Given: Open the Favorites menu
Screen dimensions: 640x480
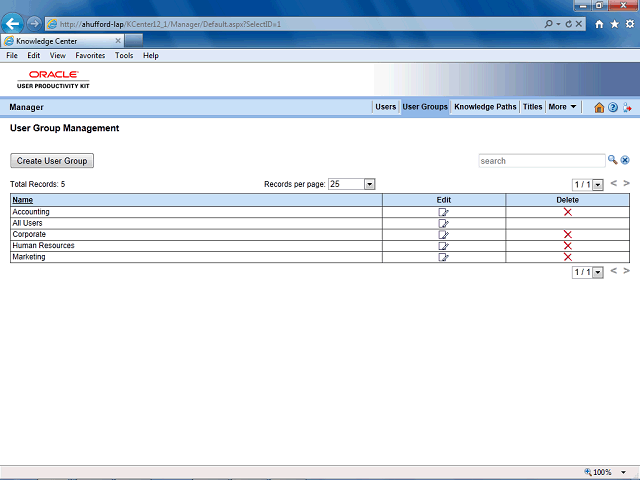Looking at the screenshot, I should coord(90,56).
